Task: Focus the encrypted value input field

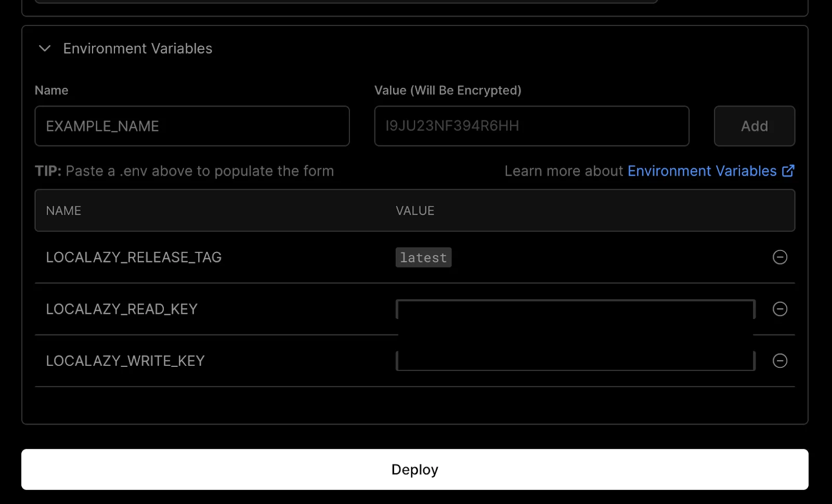Action: tap(531, 126)
